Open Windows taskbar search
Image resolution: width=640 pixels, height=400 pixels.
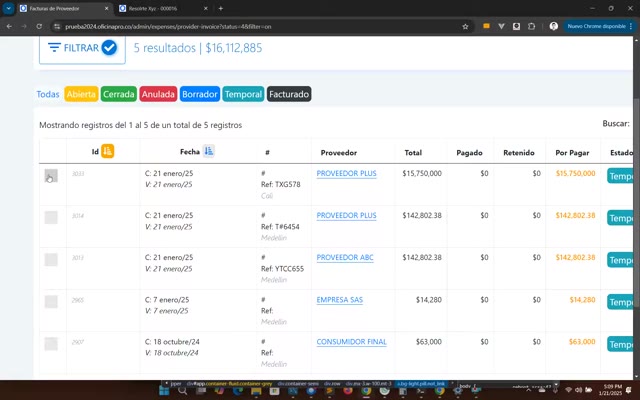pos(182,391)
